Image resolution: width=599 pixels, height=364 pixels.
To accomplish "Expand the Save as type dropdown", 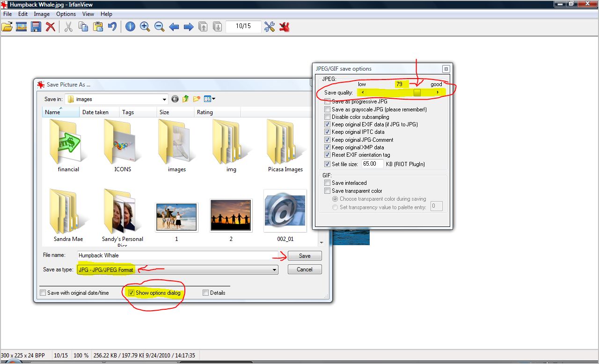I will tap(274, 270).
